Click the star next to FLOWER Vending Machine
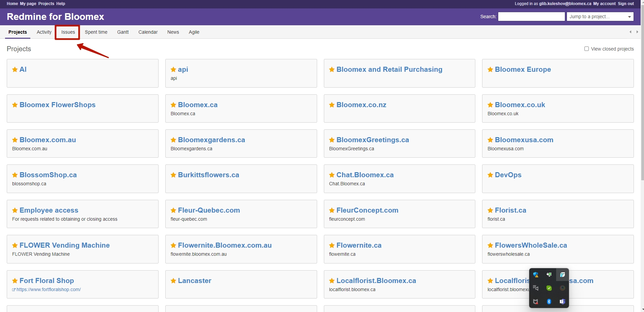This screenshot has width=644, height=312. coord(15,245)
